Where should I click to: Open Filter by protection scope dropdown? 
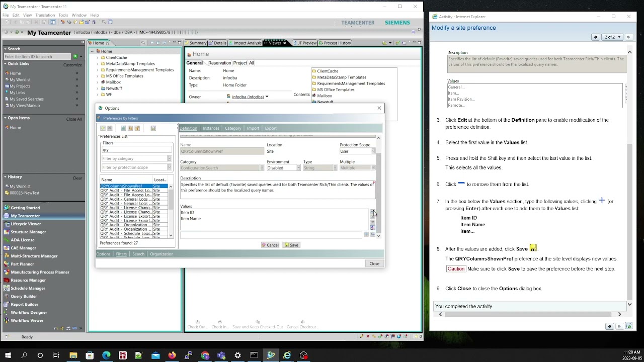169,167
